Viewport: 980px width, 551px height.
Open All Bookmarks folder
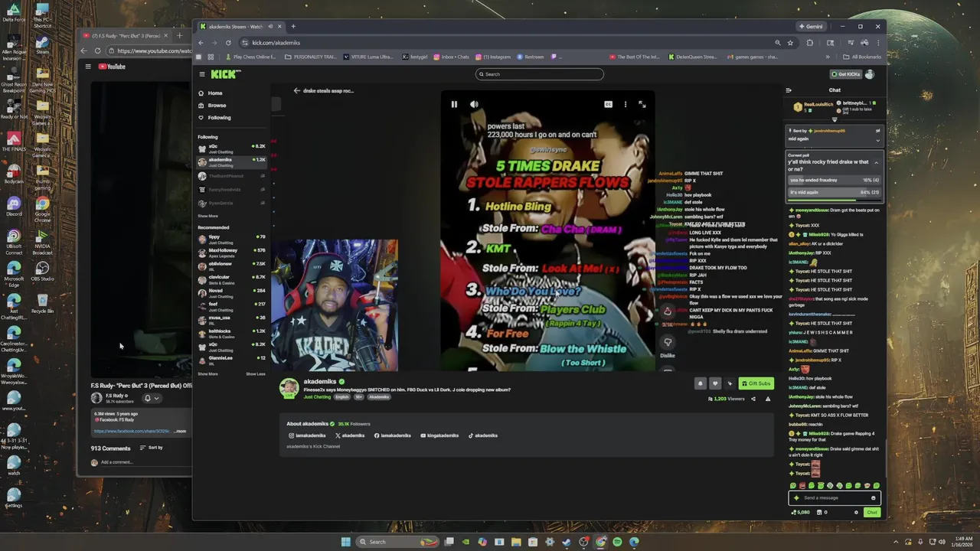[861, 57]
